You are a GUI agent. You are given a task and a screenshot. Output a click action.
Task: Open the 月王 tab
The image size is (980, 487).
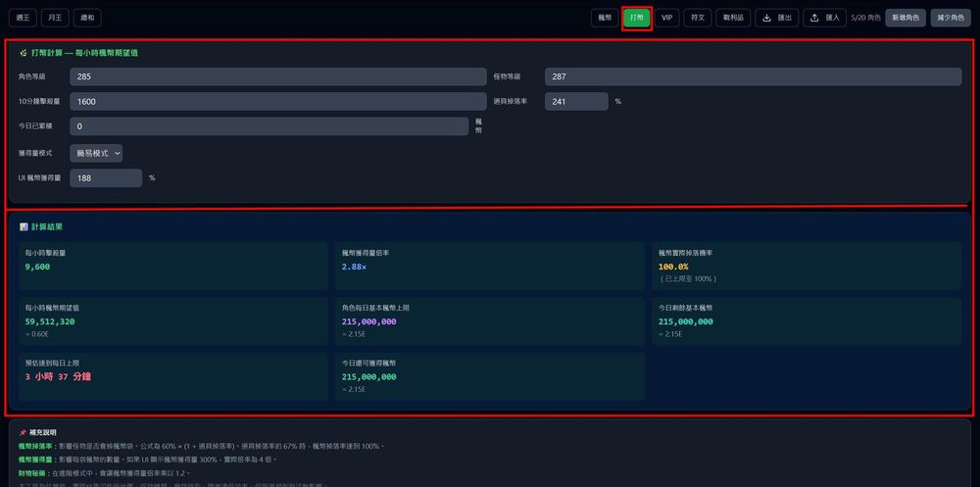pyautogui.click(x=55, y=19)
